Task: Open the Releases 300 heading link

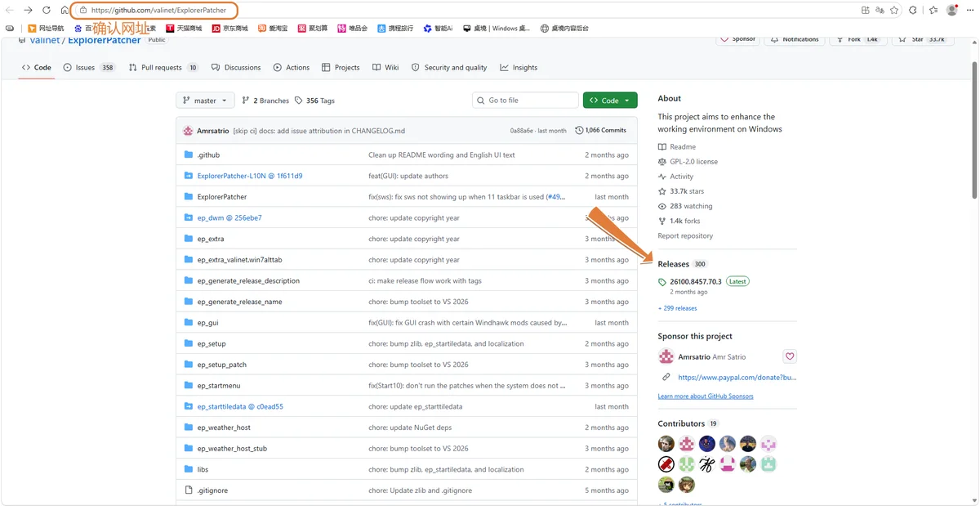Action: (x=683, y=264)
